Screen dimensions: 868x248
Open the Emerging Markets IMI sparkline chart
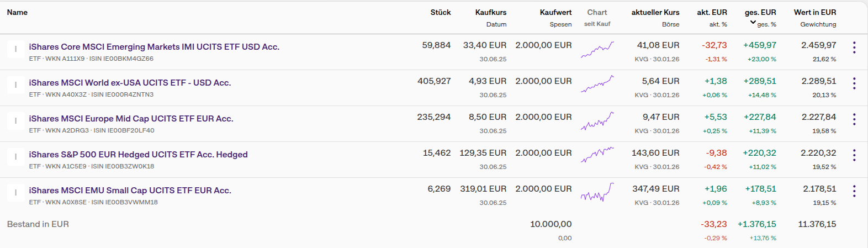(597, 49)
